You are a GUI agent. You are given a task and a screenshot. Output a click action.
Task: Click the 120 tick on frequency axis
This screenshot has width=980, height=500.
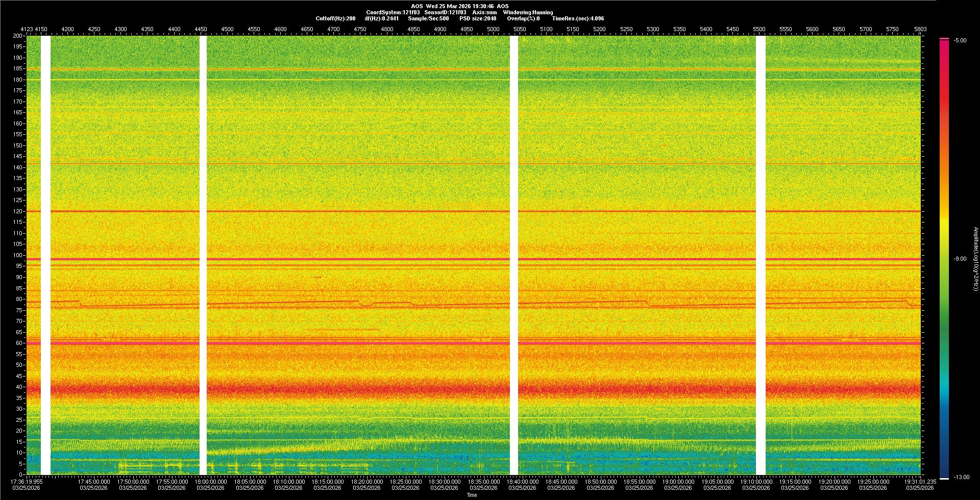click(x=18, y=211)
